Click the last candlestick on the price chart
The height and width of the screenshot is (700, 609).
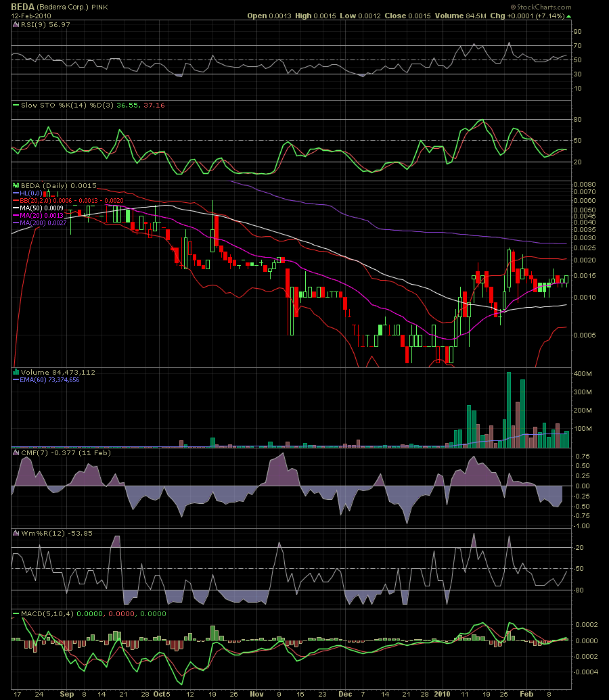click(x=566, y=281)
